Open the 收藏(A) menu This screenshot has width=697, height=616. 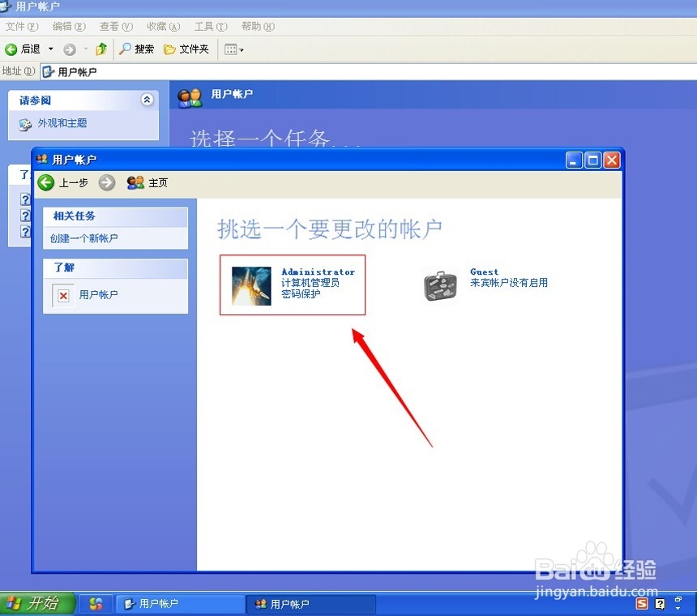click(164, 27)
